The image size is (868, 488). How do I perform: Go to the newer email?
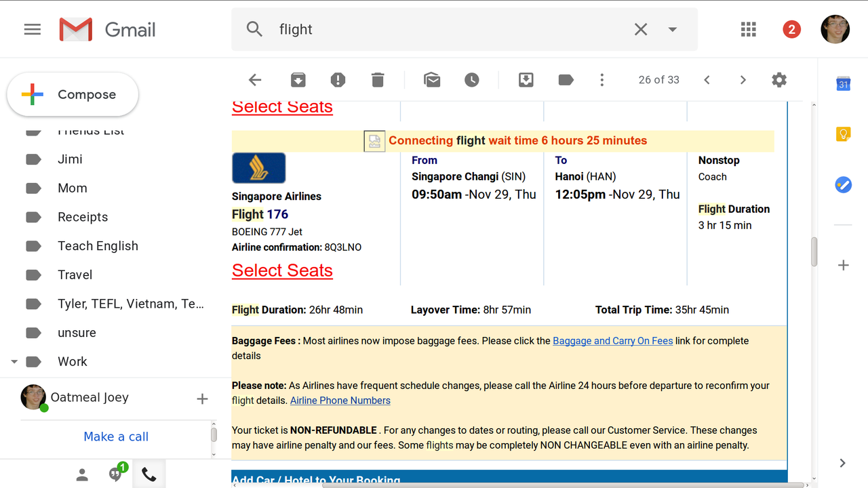[707, 80]
